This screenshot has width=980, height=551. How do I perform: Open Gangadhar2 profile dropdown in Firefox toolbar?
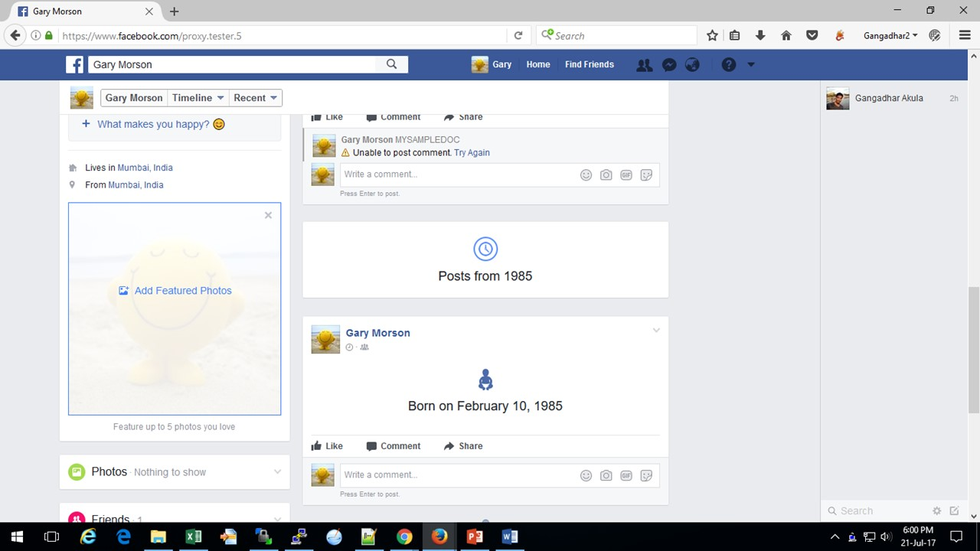click(x=890, y=35)
